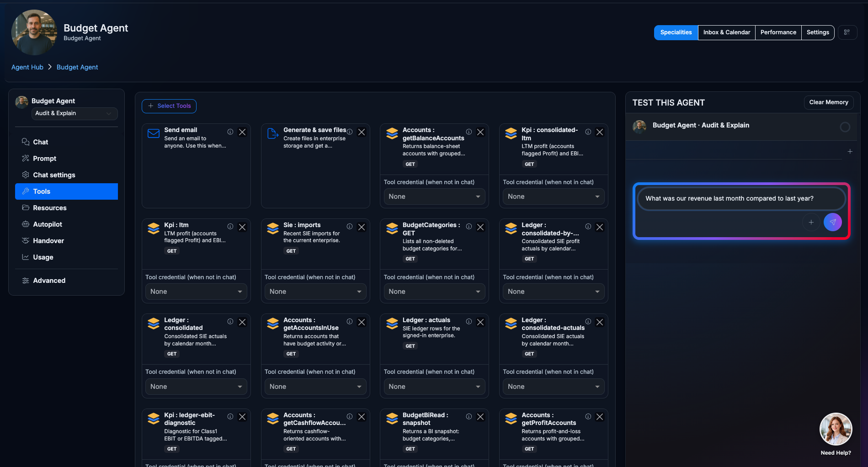The height and width of the screenshot is (467, 868).
Task: Click the sidebar Budget Agent avatar
Action: [21, 102]
